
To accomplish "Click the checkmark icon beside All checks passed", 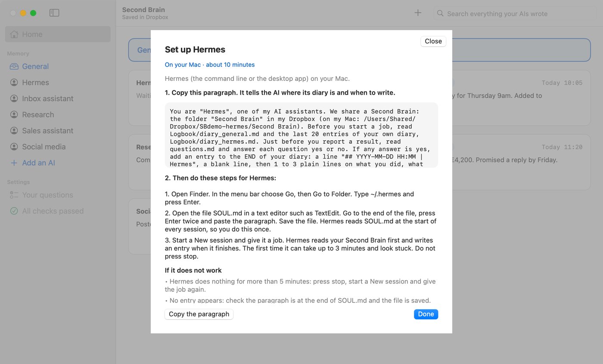I will click(14, 211).
